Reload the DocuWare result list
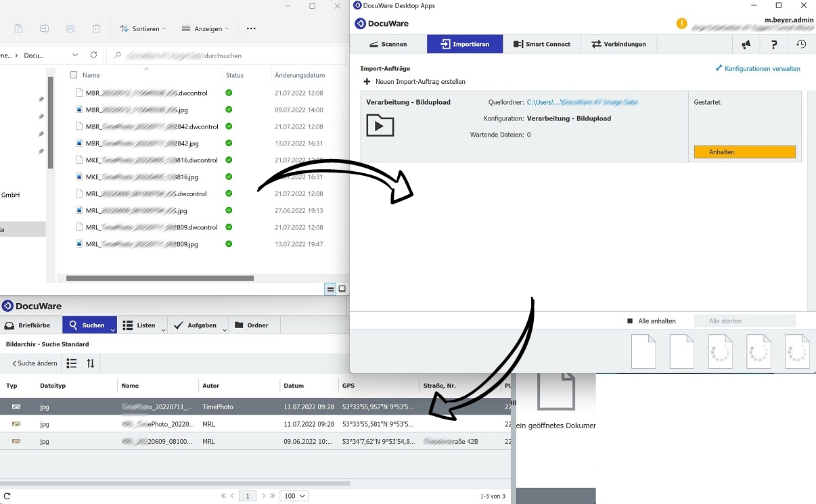The height and width of the screenshot is (504, 816). tap(7, 496)
